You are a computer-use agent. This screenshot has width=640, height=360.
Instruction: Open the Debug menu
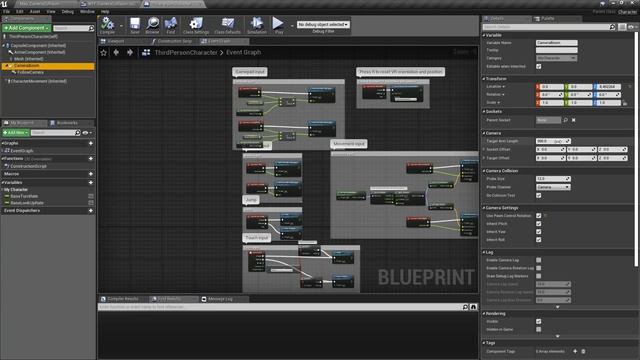pos(68,11)
